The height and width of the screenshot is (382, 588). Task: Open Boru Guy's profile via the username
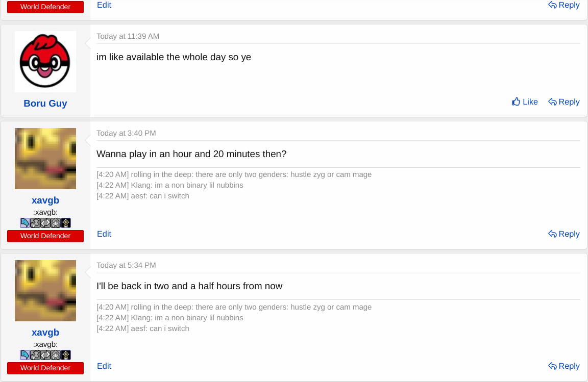45,104
